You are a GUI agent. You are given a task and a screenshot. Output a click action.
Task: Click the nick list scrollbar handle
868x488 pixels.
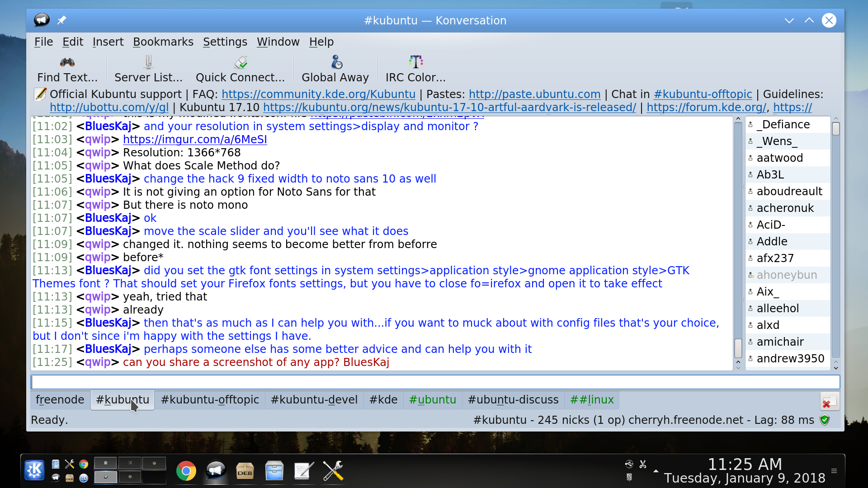coord(836,129)
